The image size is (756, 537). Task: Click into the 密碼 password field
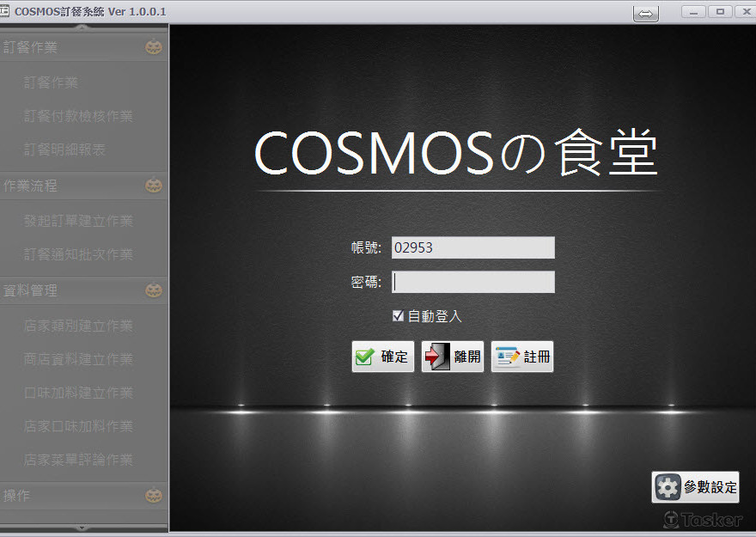(473, 282)
